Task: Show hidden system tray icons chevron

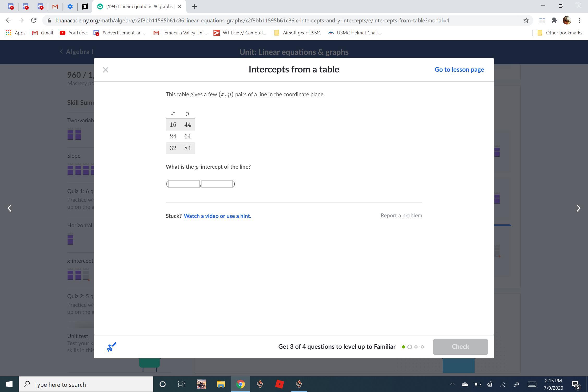Action: (x=452, y=384)
